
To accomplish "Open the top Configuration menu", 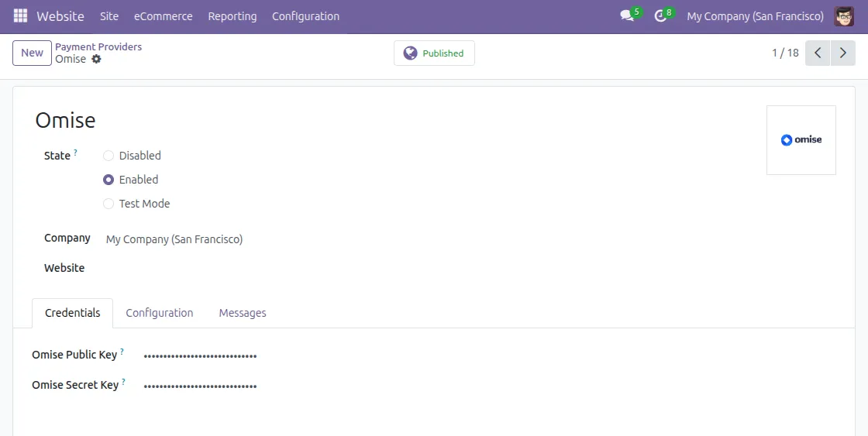I will [305, 16].
